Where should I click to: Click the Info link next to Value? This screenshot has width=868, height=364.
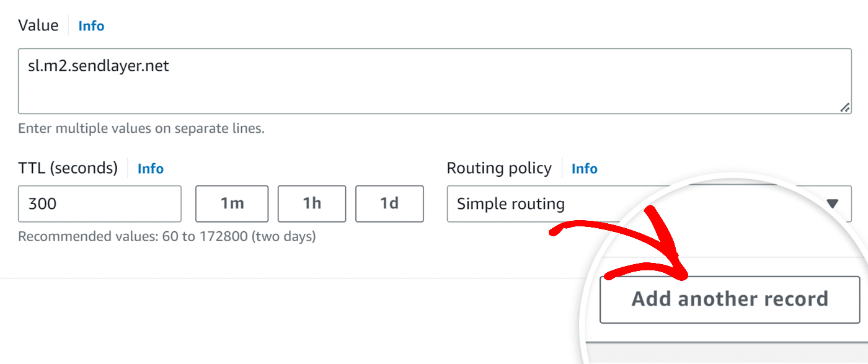(x=91, y=25)
